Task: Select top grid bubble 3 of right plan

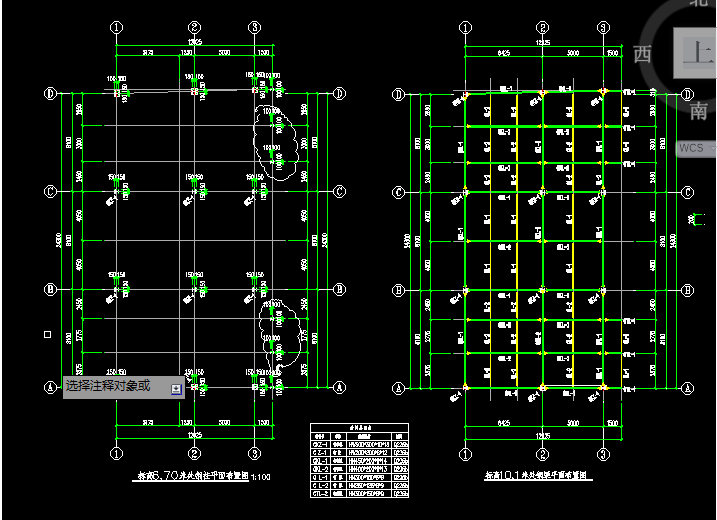Action: (x=603, y=28)
